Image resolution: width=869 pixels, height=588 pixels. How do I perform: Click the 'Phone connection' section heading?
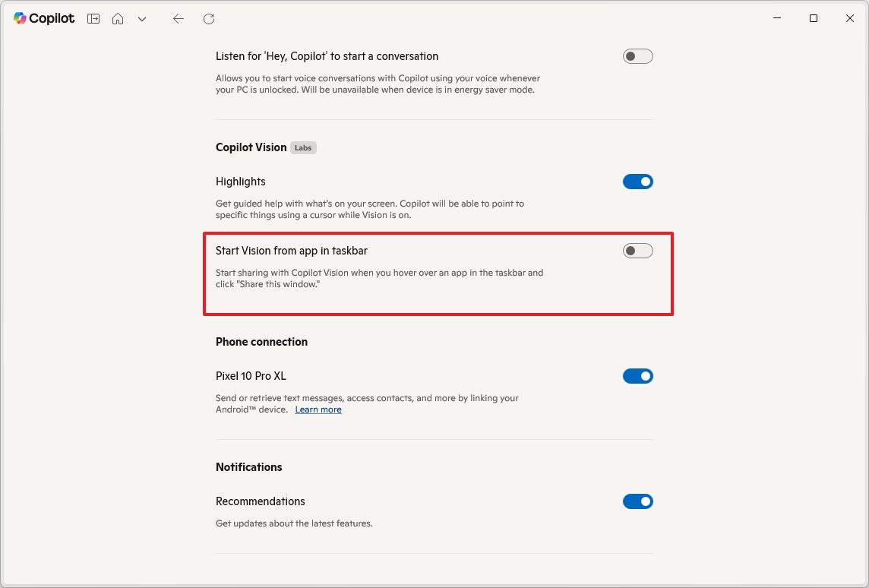point(261,342)
